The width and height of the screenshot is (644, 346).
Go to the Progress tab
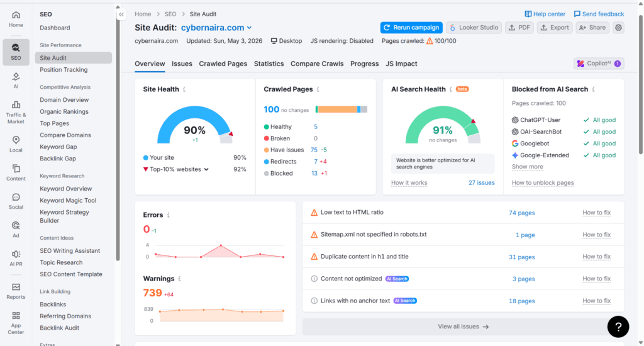click(x=364, y=64)
